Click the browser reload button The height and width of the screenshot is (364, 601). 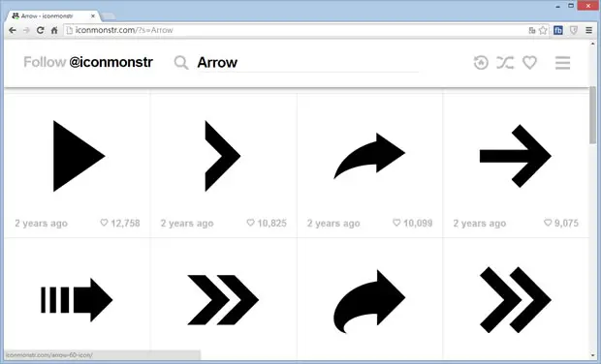(x=40, y=30)
